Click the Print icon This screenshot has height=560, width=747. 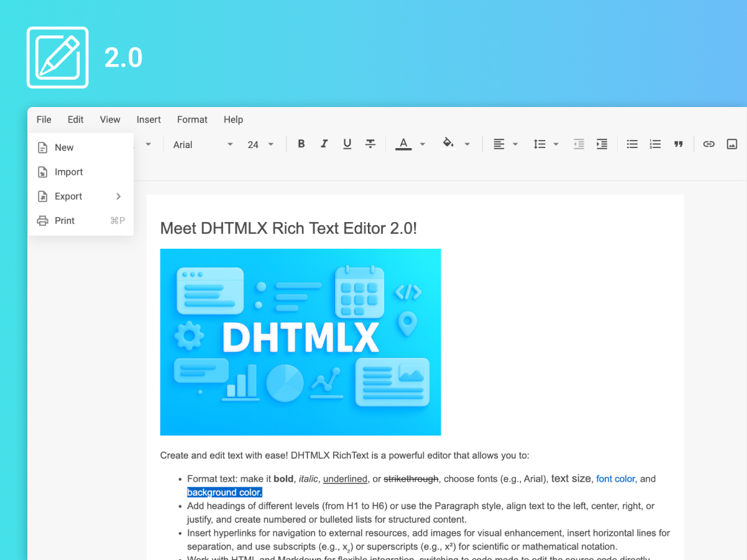click(x=42, y=220)
